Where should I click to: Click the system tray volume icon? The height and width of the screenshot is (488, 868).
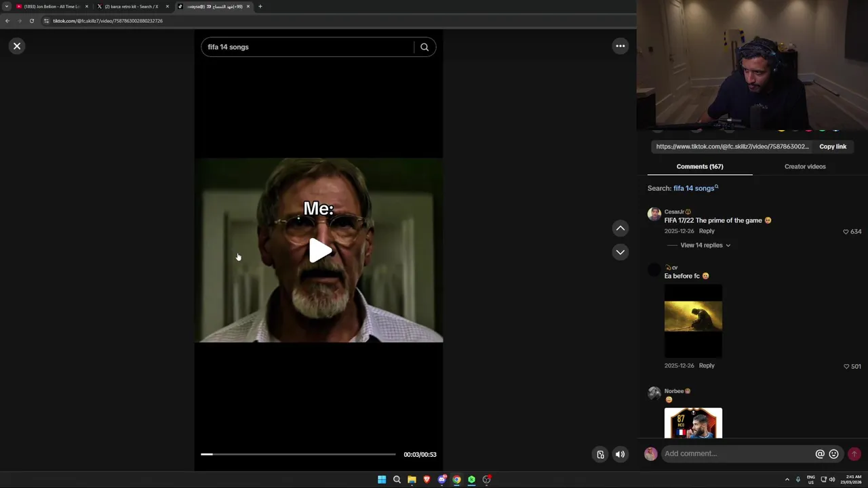click(x=832, y=479)
